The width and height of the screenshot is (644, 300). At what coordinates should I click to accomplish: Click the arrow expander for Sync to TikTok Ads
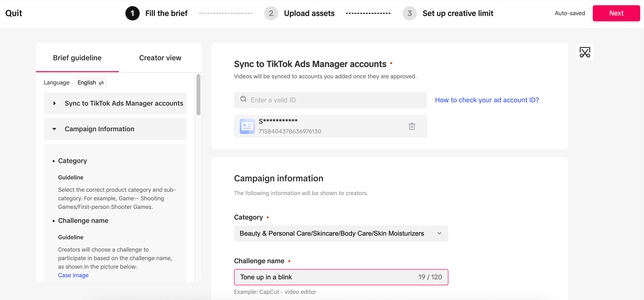point(54,103)
